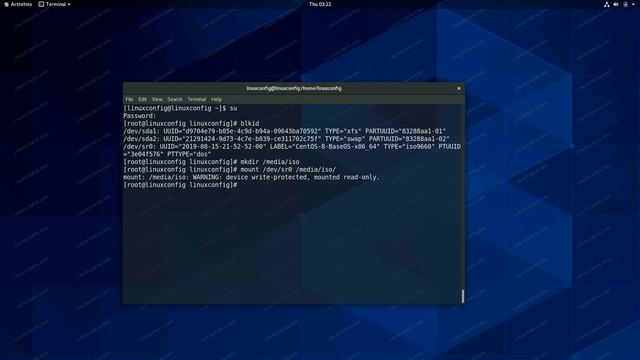Viewport: 640px width, 360px height.
Task: Open the View menu in terminal
Action: [157, 99]
